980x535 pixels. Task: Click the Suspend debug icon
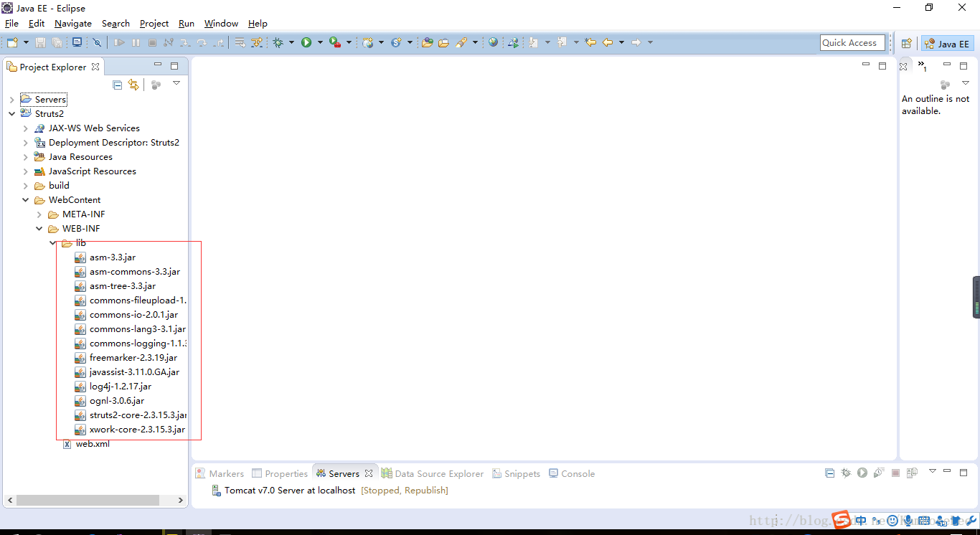click(x=136, y=42)
